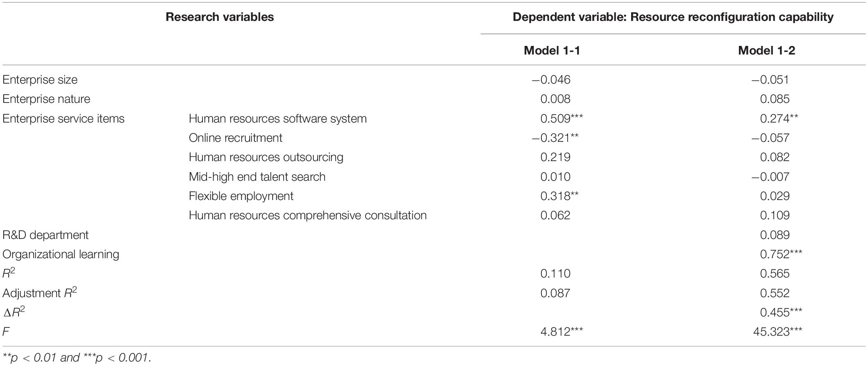Click the Organizational learning row label

click(x=61, y=254)
